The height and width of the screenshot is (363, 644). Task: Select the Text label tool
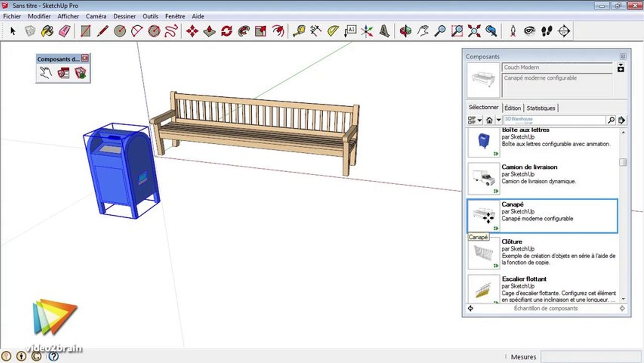350,31
